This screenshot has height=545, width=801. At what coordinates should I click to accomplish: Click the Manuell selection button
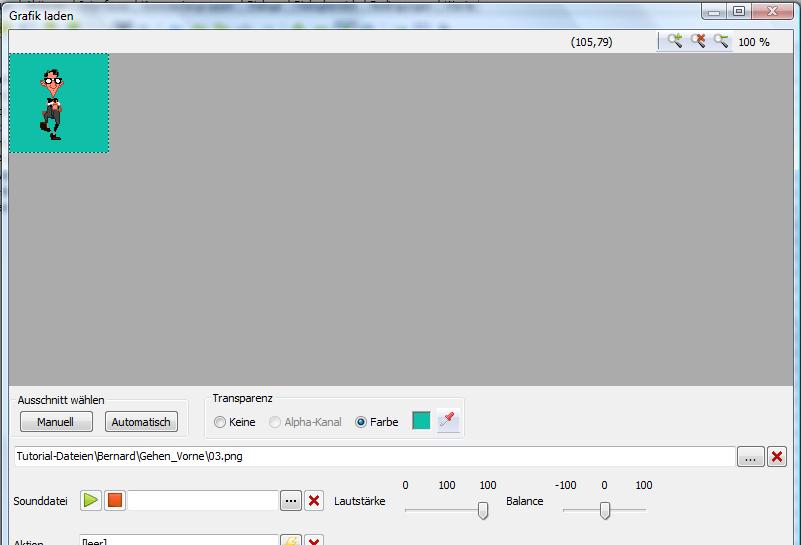tap(56, 422)
